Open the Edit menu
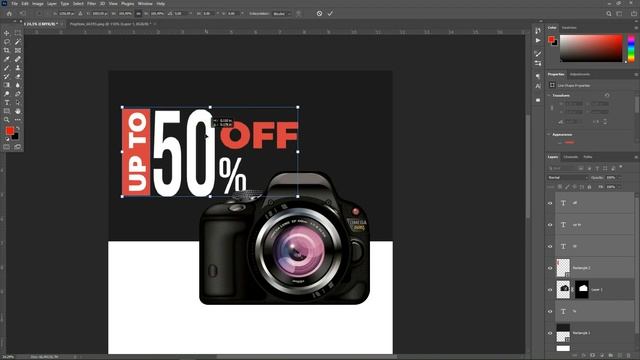 [x=25, y=3]
